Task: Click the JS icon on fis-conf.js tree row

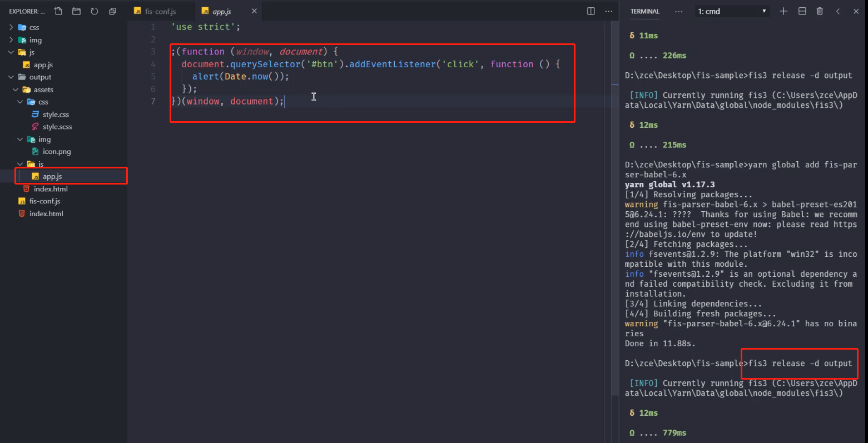Action: (x=22, y=201)
